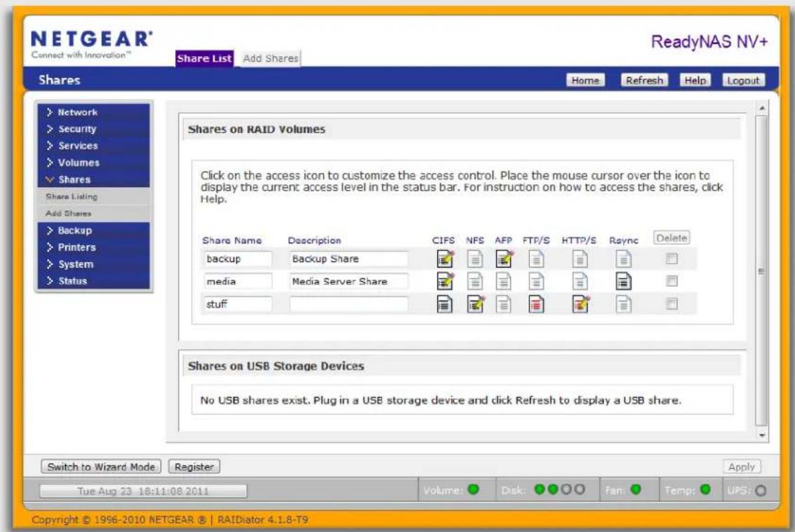Click the Temp status indicator light
Screen dimensions: 795x532
pyautogui.click(x=705, y=489)
